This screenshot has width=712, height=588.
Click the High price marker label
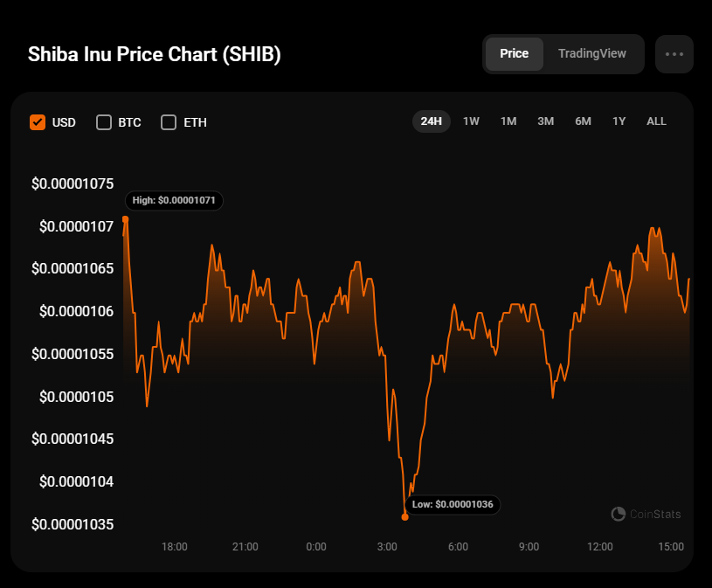pos(175,200)
